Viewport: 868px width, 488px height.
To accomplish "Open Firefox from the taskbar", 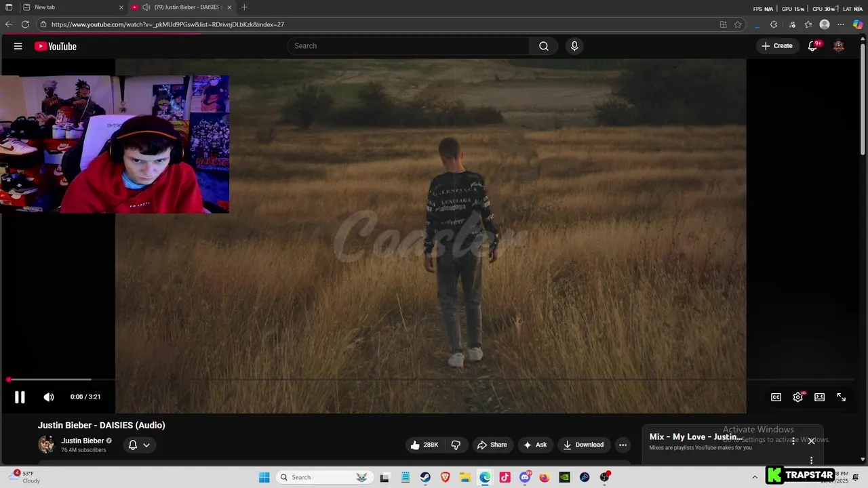I will pos(545,477).
